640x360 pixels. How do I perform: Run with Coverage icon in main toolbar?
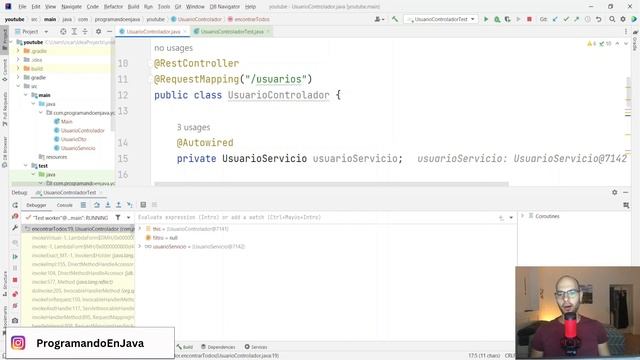click(507, 19)
